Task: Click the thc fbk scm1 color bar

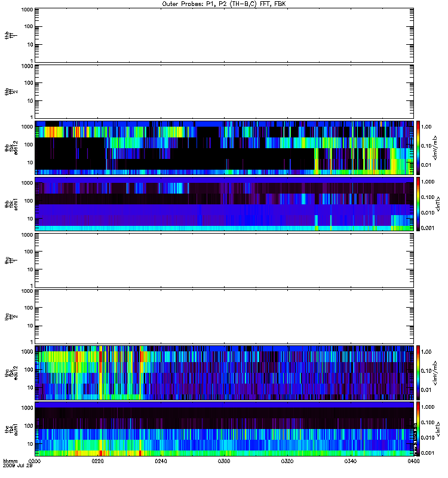Action: pos(418,429)
